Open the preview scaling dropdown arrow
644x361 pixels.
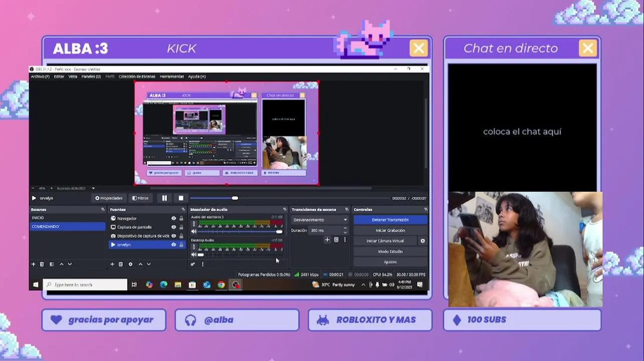[x=93, y=189]
